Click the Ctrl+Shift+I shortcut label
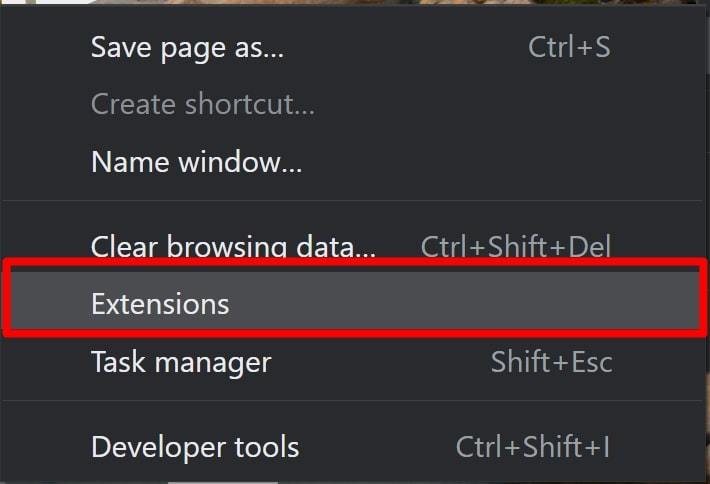 click(x=533, y=446)
